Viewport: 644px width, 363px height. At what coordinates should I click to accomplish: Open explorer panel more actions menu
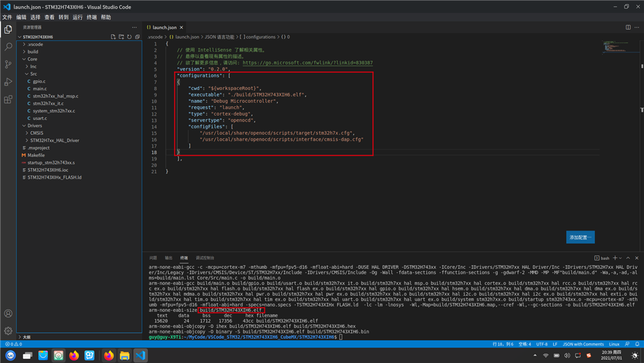pyautogui.click(x=134, y=28)
